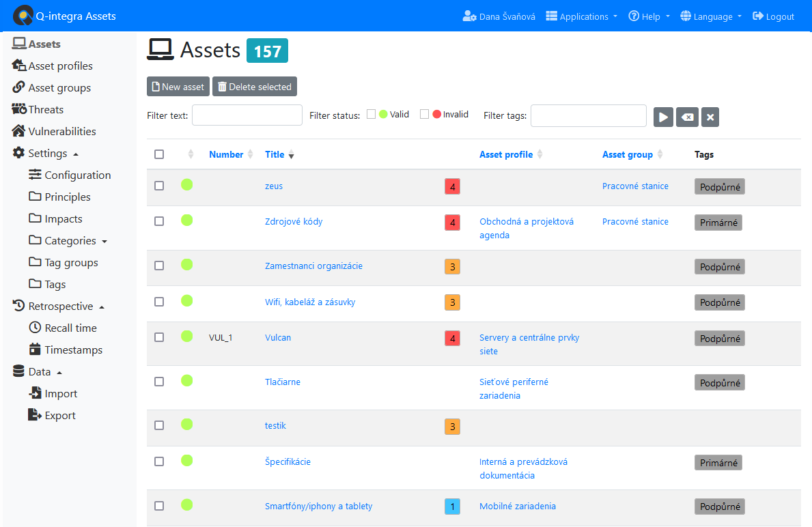Click the Q-integra Assets logo icon
This screenshot has width=812, height=527.
23,16
